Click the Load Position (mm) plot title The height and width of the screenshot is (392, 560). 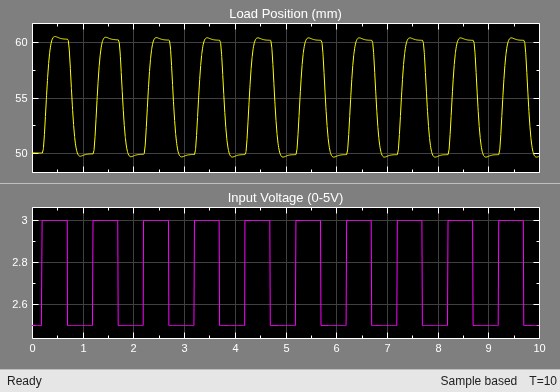285,14
